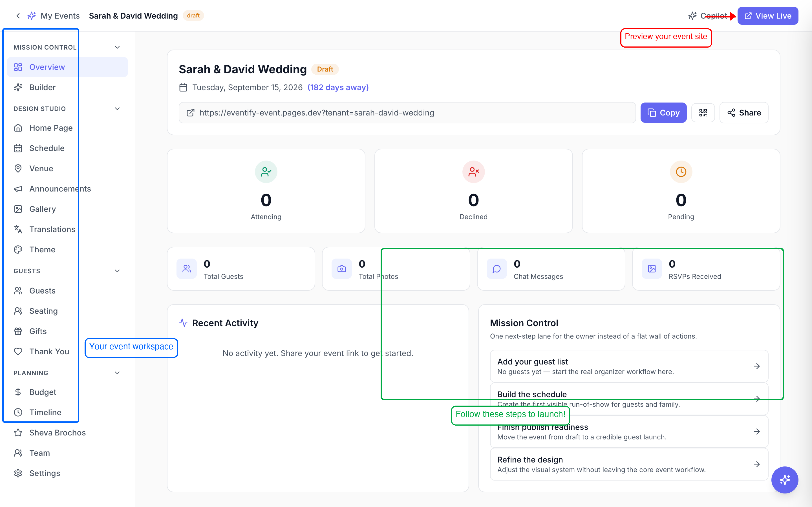Collapse the Mission Control sidebar section
Image resolution: width=812 pixels, height=507 pixels.
(x=117, y=47)
